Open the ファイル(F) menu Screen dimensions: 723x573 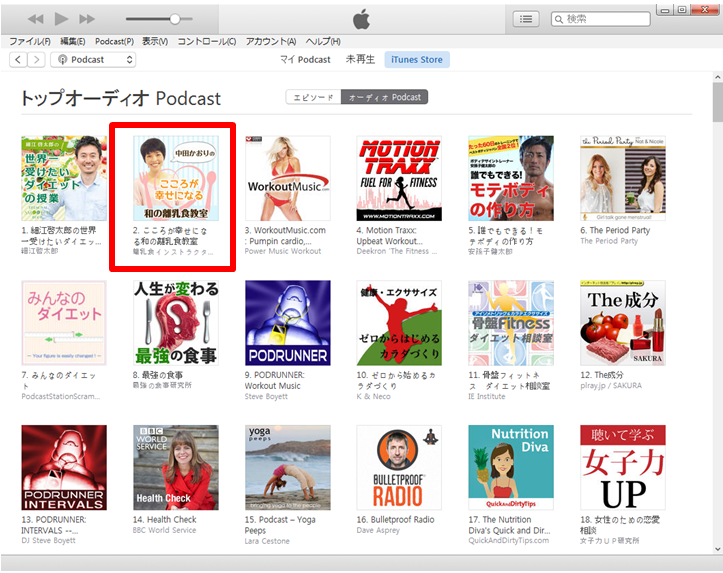click(30, 41)
